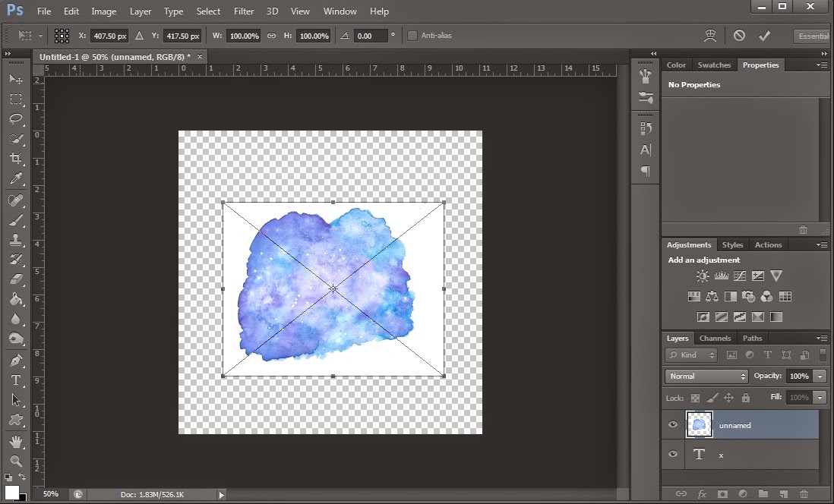Click the rotation angle field

click(371, 36)
